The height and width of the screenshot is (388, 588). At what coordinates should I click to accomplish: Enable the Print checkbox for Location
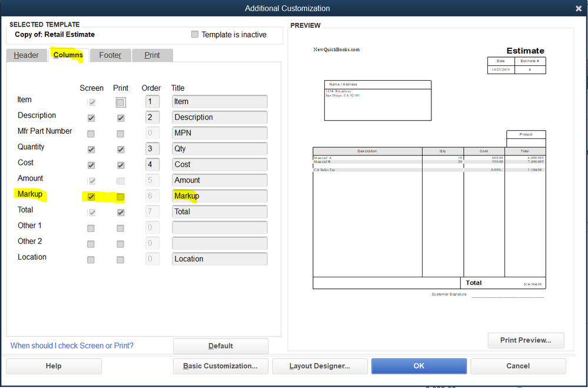click(x=121, y=260)
